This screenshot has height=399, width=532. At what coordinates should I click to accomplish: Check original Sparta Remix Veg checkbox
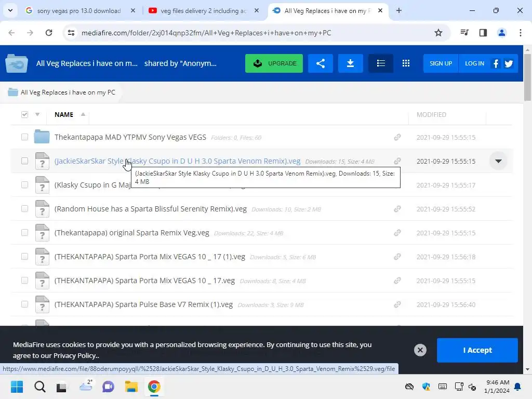point(24,232)
